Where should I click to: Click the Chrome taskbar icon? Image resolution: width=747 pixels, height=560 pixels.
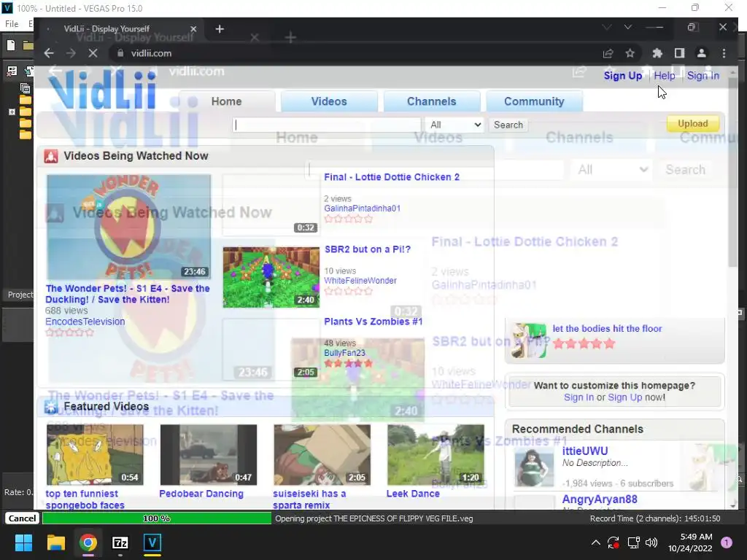[88, 542]
